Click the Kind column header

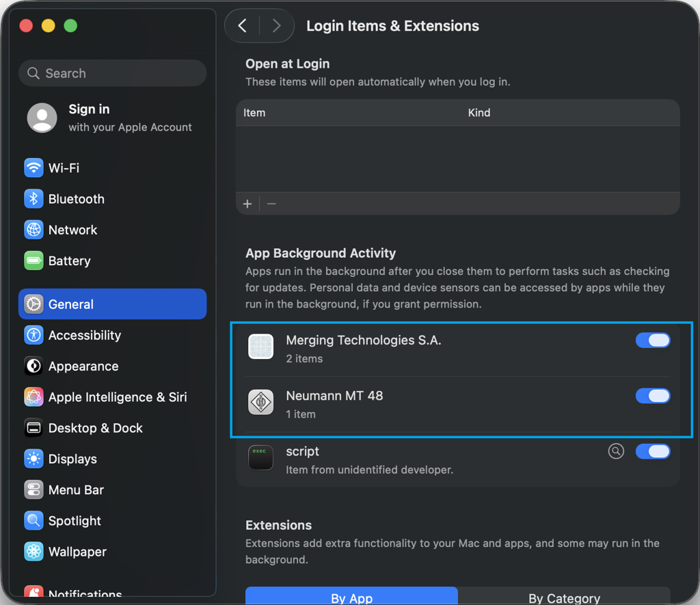click(x=479, y=113)
